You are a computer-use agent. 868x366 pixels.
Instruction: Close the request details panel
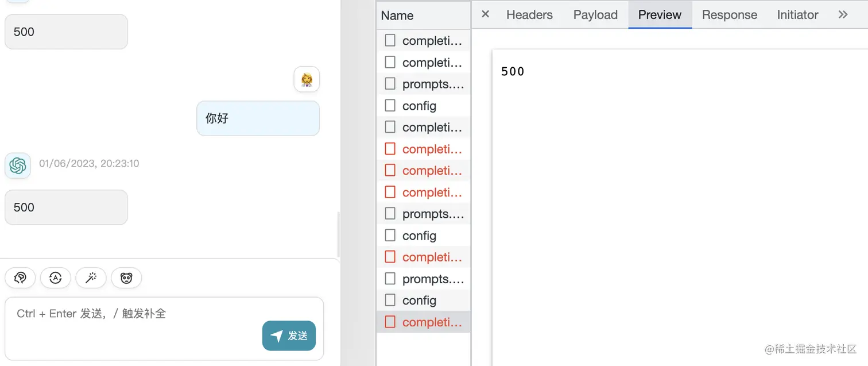[485, 14]
